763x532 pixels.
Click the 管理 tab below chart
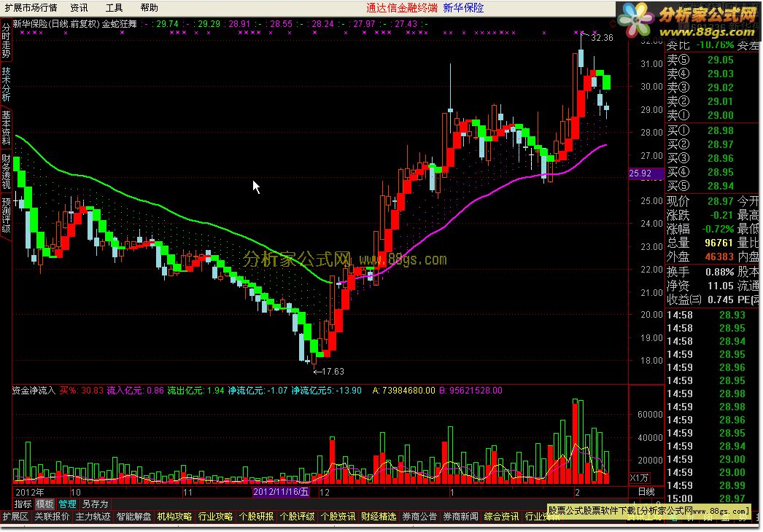click(x=67, y=504)
